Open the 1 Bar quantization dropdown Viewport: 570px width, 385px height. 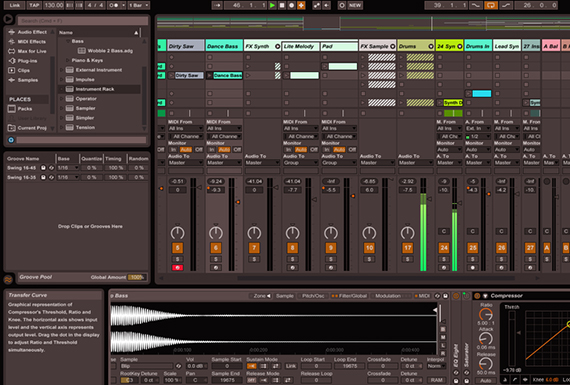tap(139, 5)
